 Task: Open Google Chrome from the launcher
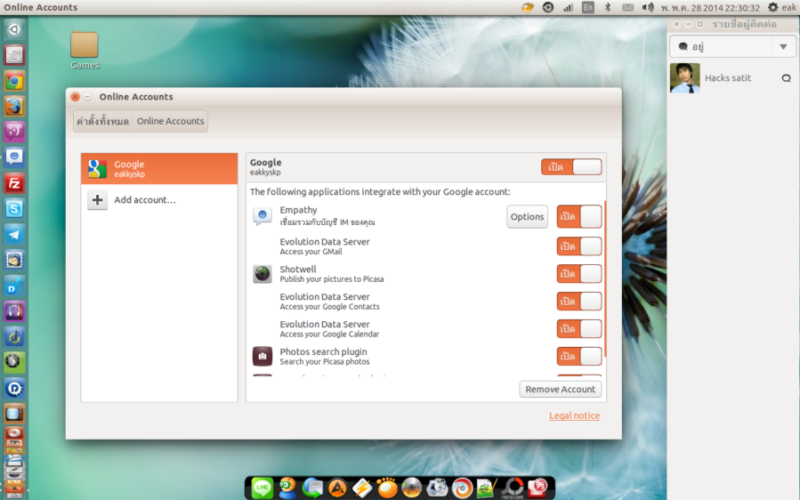(x=14, y=81)
